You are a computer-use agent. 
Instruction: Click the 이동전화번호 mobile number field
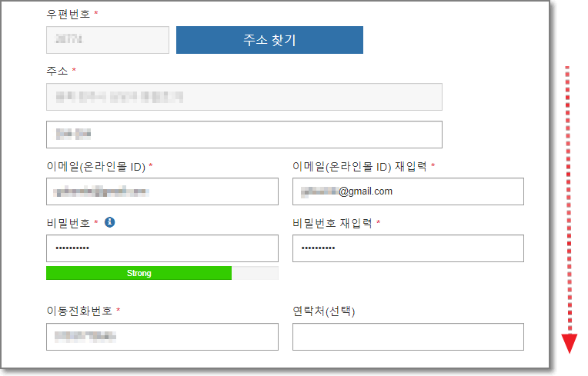pyautogui.click(x=162, y=337)
